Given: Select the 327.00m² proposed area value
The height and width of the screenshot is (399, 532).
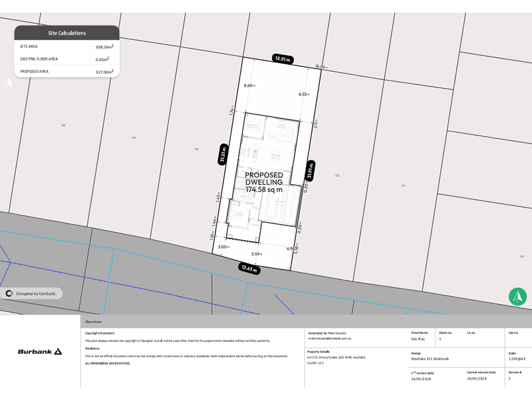Looking at the screenshot, I should (104, 72).
